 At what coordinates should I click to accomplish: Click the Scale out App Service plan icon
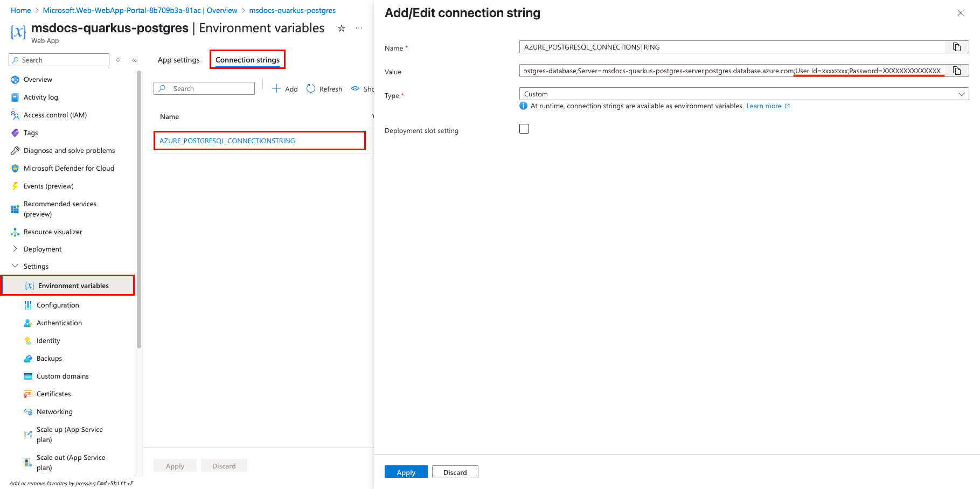pyautogui.click(x=28, y=463)
